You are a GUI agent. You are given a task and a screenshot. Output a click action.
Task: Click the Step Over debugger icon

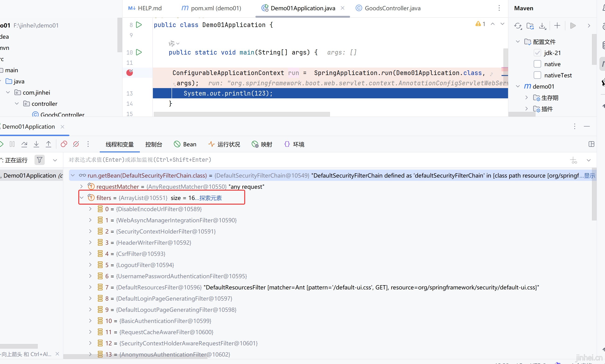pos(24,144)
